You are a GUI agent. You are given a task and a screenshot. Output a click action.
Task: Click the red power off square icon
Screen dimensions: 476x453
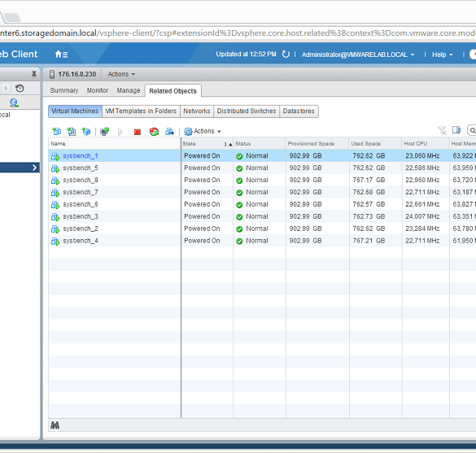pyautogui.click(x=138, y=132)
